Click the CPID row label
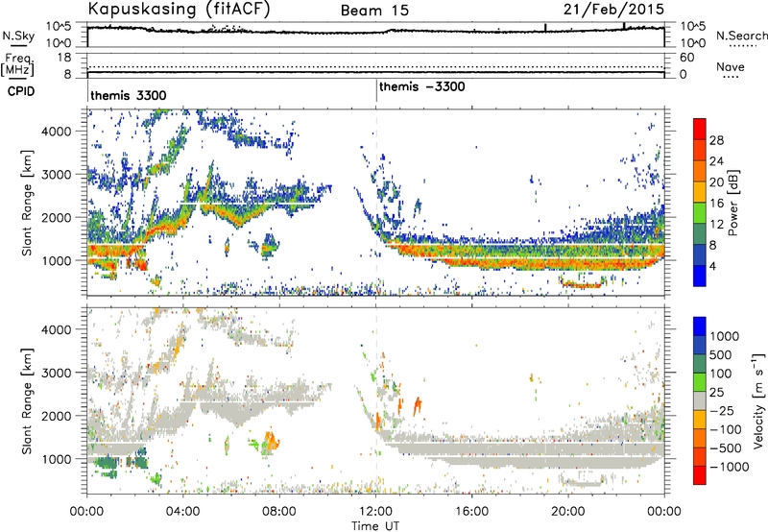 pos(21,91)
